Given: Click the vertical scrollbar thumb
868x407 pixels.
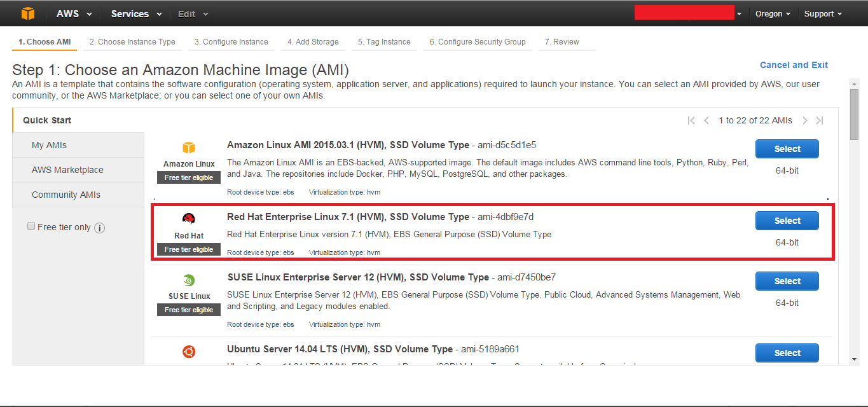Looking at the screenshot, I should (x=855, y=114).
